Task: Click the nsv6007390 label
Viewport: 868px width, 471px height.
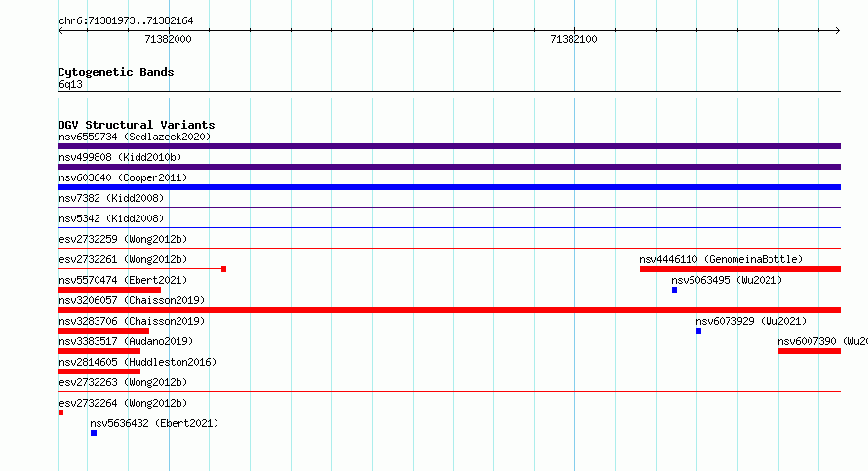Action: point(822,341)
